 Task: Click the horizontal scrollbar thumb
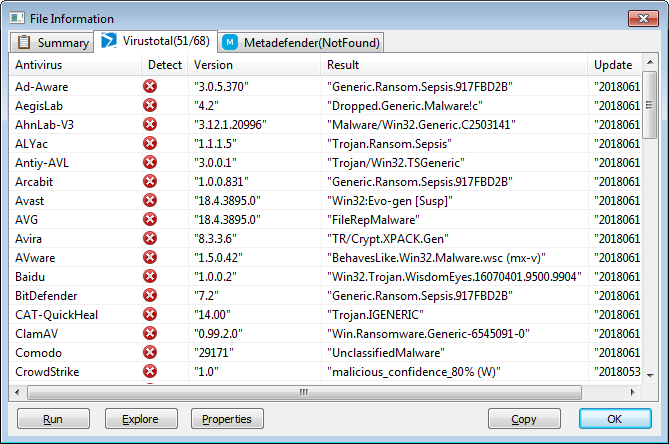304,392
